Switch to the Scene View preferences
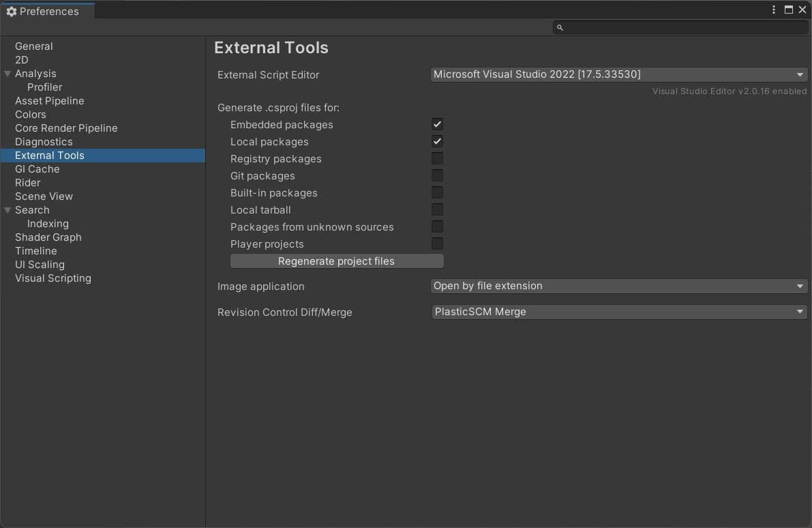Screen dimensions: 812x528 44,196
